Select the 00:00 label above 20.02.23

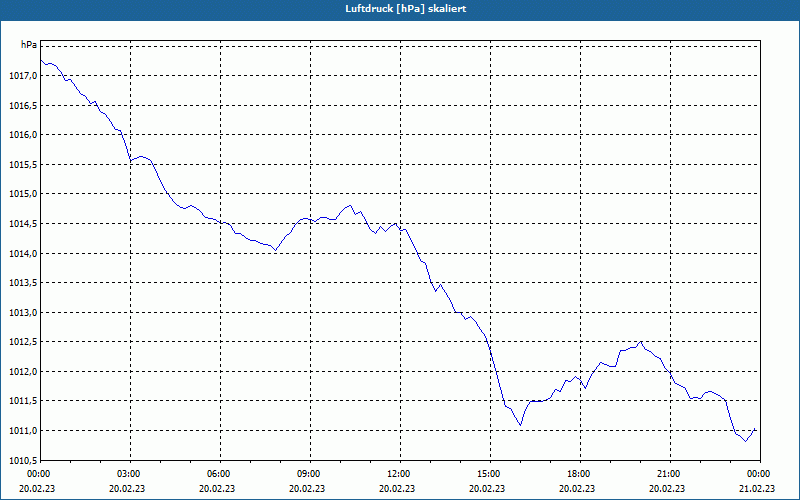pos(37,474)
